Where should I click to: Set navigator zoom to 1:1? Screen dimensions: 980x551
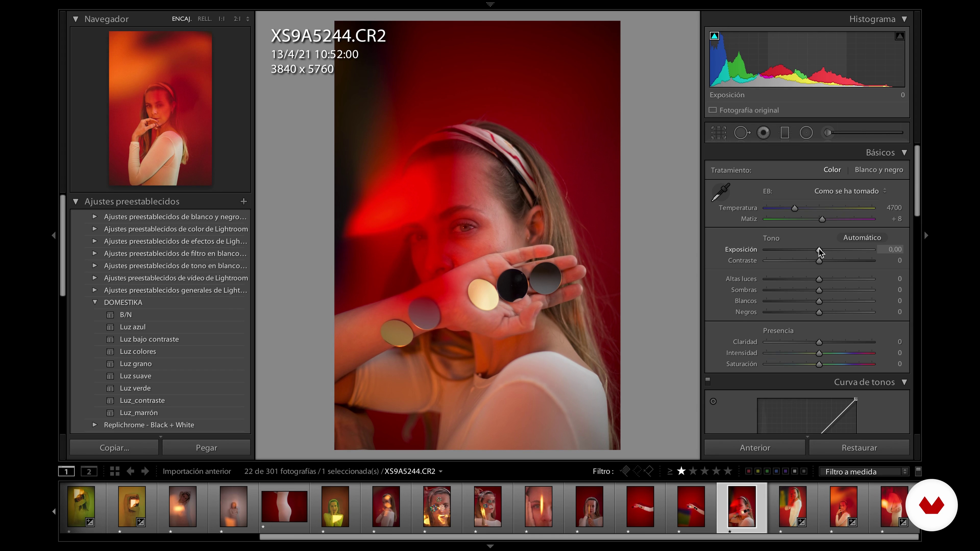222,19
